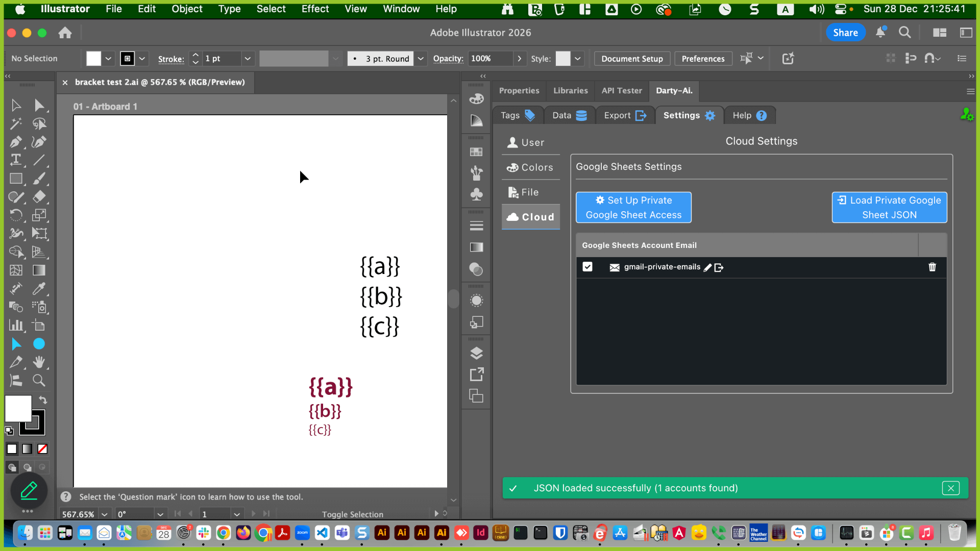
Task: Select the Zoom tool in toolbar
Action: [39, 380]
